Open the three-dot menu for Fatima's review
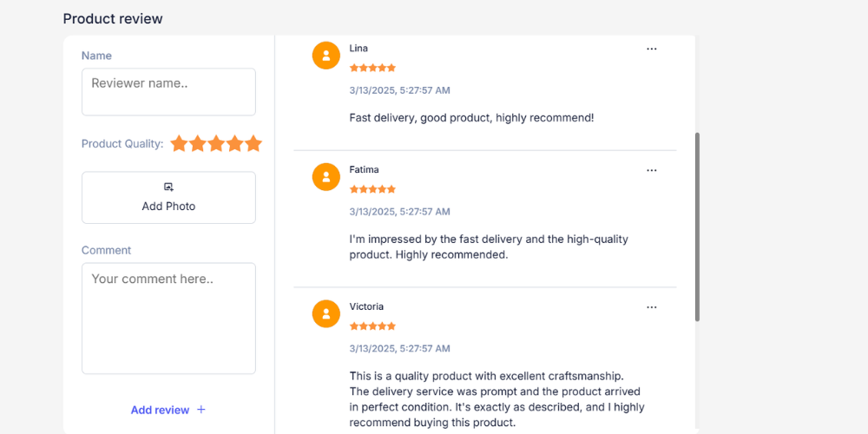868x434 pixels. 652,171
